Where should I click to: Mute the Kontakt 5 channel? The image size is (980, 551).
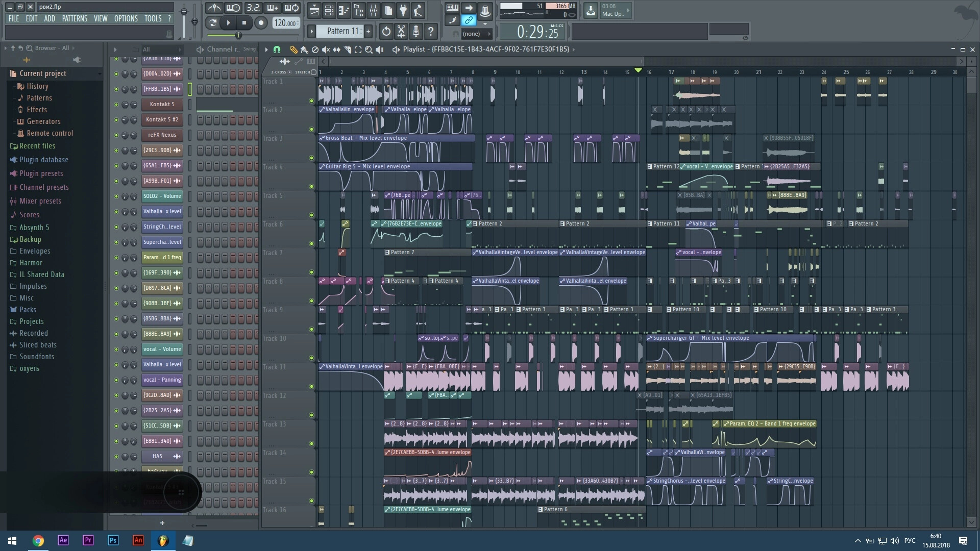(116, 104)
